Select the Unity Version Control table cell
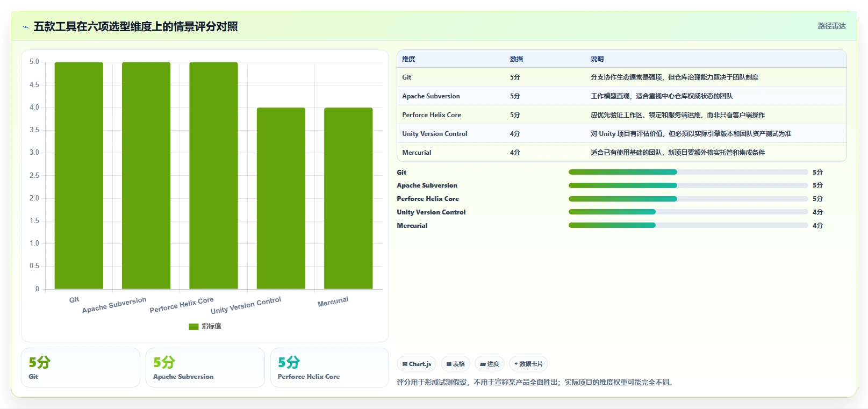Viewport: 868px width, 409px height. [x=435, y=134]
